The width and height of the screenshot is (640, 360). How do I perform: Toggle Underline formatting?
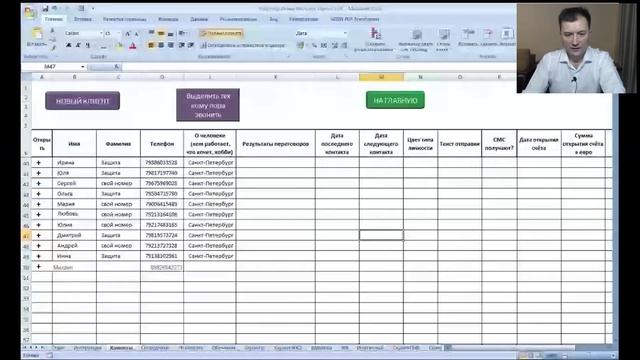[x=87, y=45]
